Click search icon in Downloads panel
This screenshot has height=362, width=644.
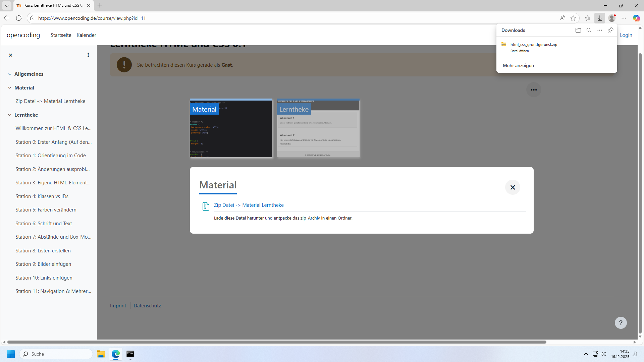(x=589, y=30)
